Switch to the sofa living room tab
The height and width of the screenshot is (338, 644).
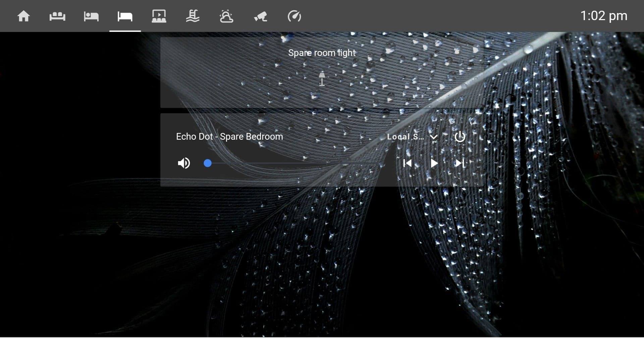tap(57, 16)
